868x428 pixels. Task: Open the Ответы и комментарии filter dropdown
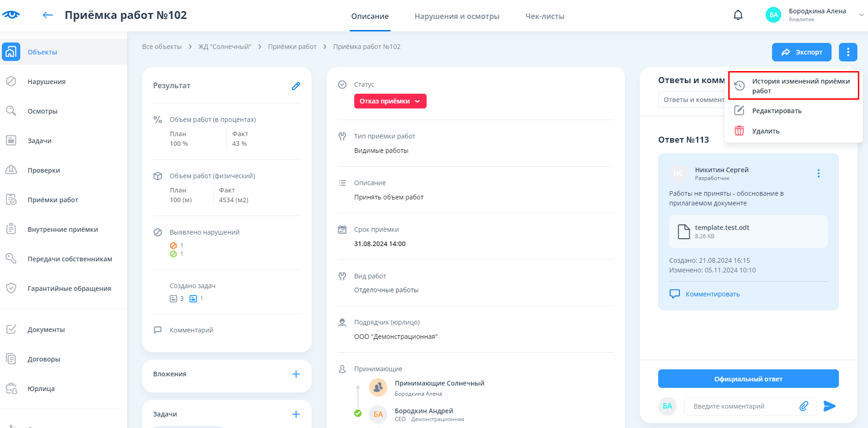(692, 100)
